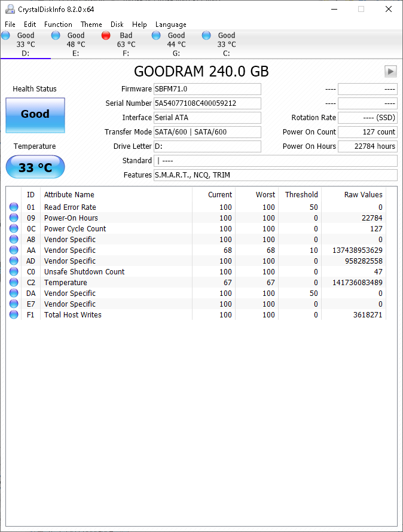The image size is (403, 532).
Task: Click the Firmware SBFM71.0 field
Action: (x=207, y=89)
